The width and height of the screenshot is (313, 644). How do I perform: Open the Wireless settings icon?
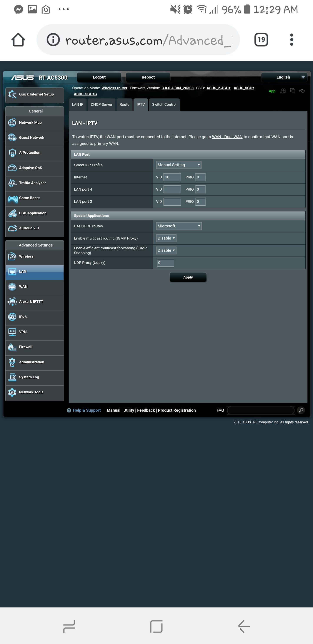coord(12,257)
